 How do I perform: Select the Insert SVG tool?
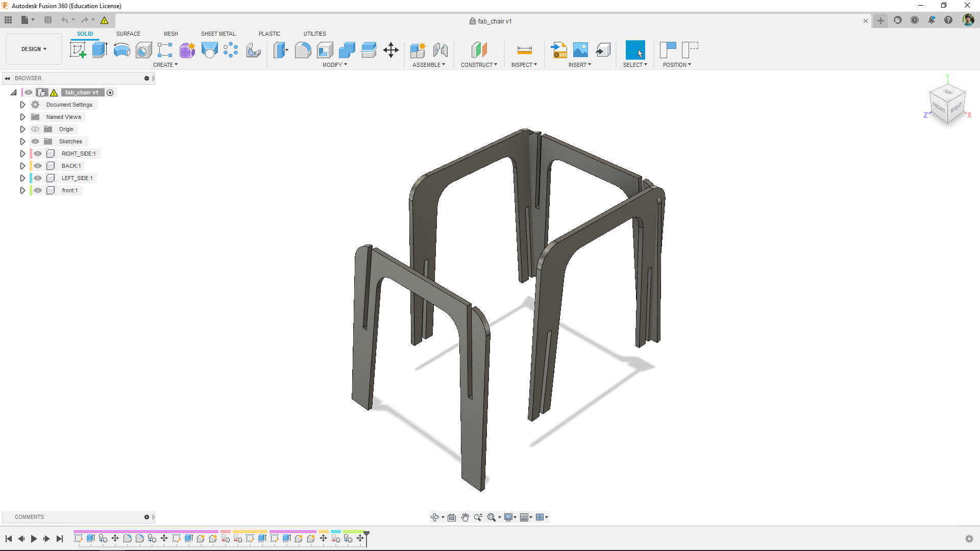tap(559, 50)
